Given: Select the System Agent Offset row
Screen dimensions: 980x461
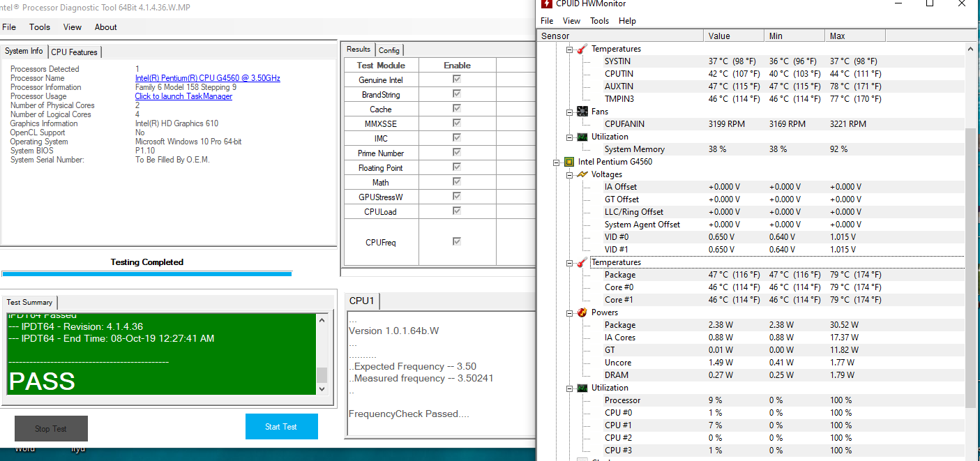Looking at the screenshot, I should click(751, 225).
